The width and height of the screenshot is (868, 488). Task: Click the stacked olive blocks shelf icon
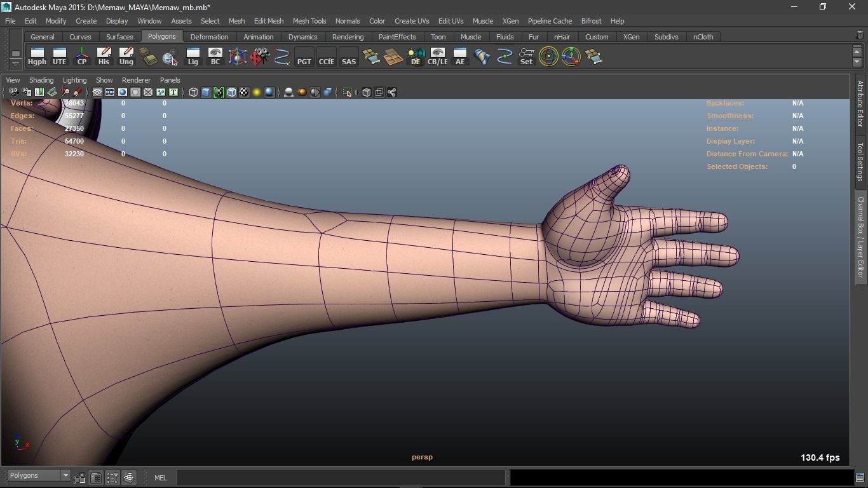pyautogui.click(x=148, y=57)
